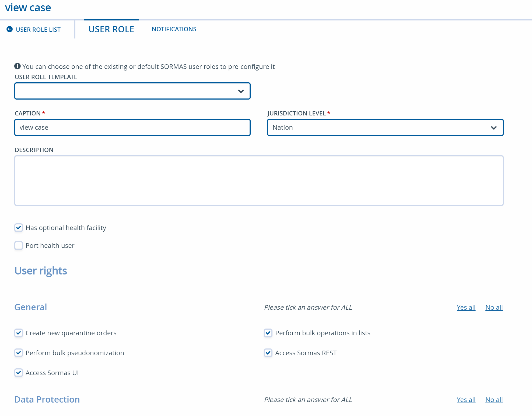Open the User Role Template dropdown
The width and height of the screenshot is (532, 416).
[132, 91]
